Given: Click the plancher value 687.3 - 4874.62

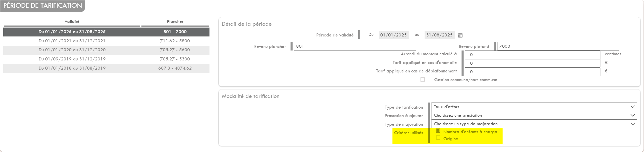Looking at the screenshot, I should click(175, 68).
